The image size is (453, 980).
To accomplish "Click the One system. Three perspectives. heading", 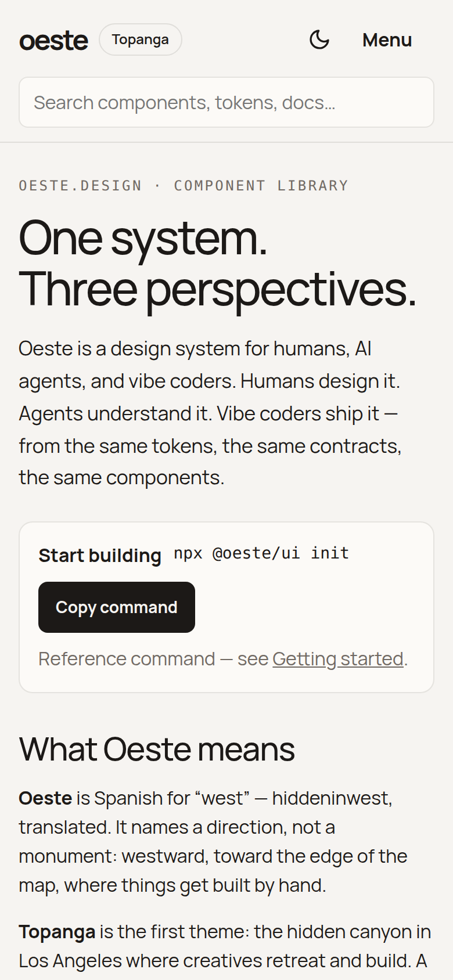I will coord(218,263).
